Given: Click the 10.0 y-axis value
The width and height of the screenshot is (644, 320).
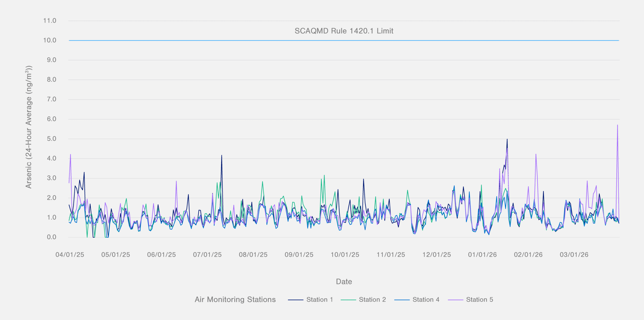Looking at the screenshot, I should click(x=50, y=40).
